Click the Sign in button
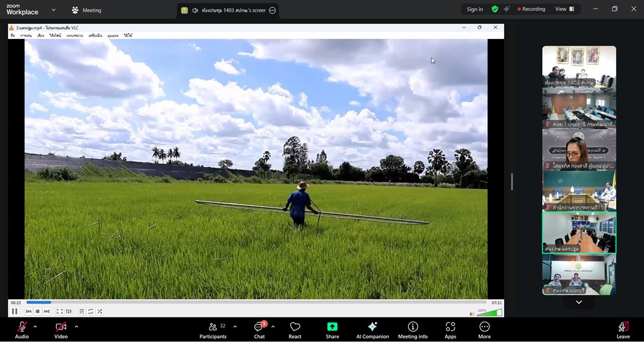This screenshot has width=644, height=342. coord(474,9)
